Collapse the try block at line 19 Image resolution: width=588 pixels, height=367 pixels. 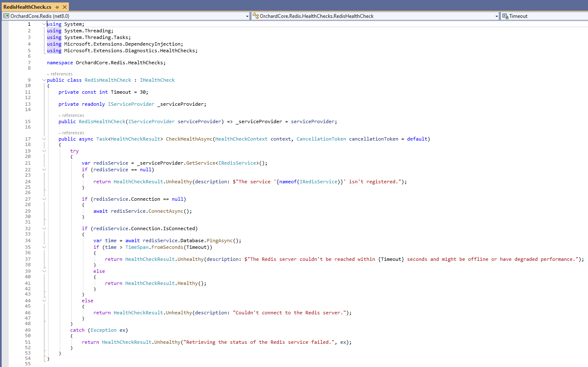pyautogui.click(x=44, y=151)
